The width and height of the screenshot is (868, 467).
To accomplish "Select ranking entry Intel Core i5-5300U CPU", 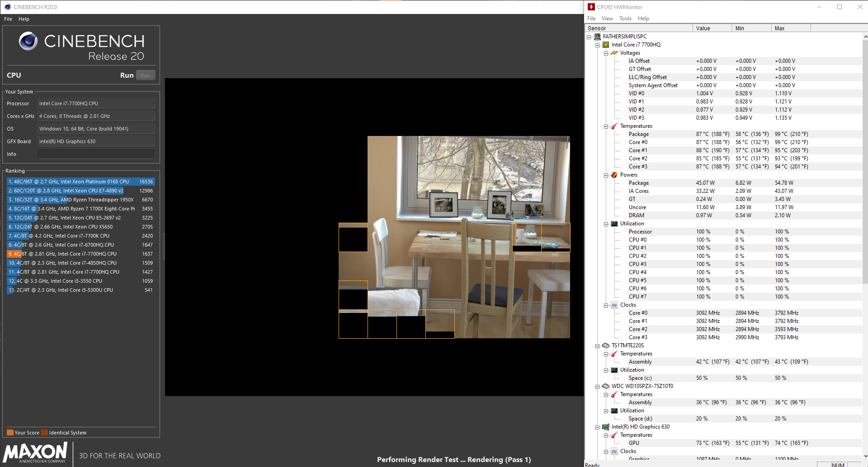I will [81, 290].
